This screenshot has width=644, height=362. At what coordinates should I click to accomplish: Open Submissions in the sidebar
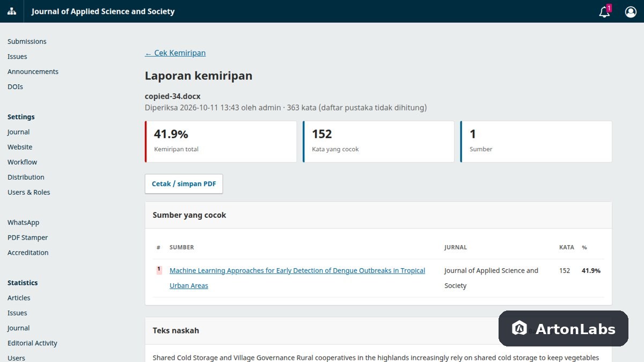pos(27,41)
